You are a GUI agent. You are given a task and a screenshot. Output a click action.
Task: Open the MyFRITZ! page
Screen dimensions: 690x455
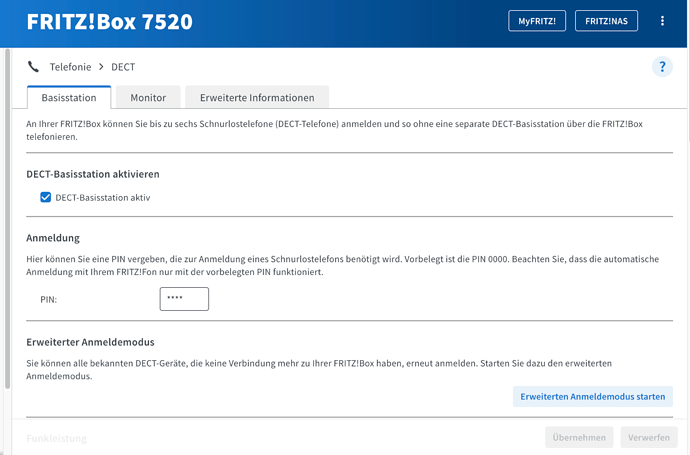pyautogui.click(x=537, y=21)
